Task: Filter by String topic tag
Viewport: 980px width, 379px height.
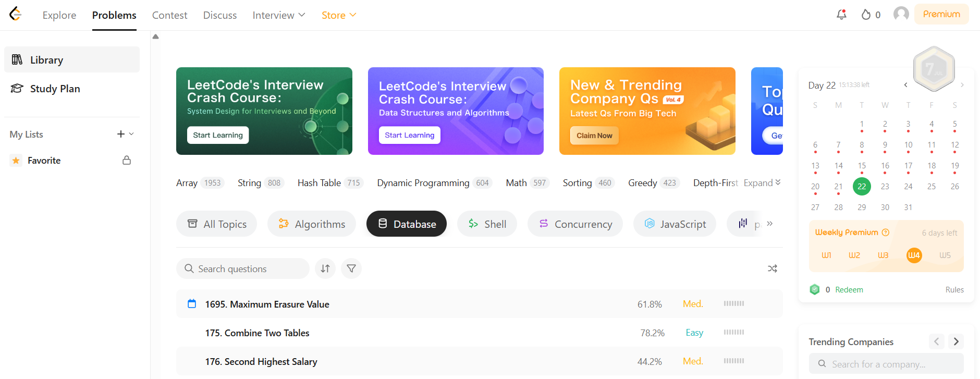Action: coord(261,182)
